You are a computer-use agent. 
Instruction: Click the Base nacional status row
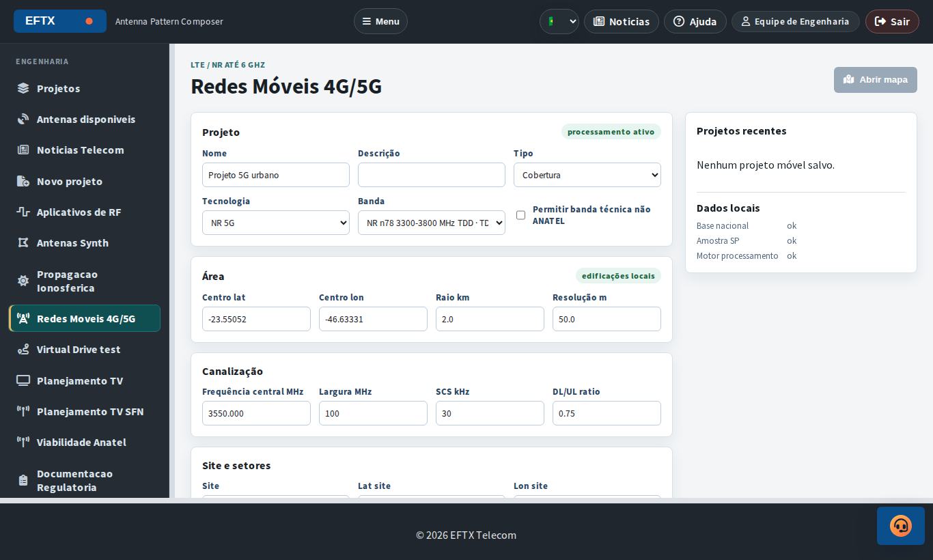pyautogui.click(x=801, y=225)
